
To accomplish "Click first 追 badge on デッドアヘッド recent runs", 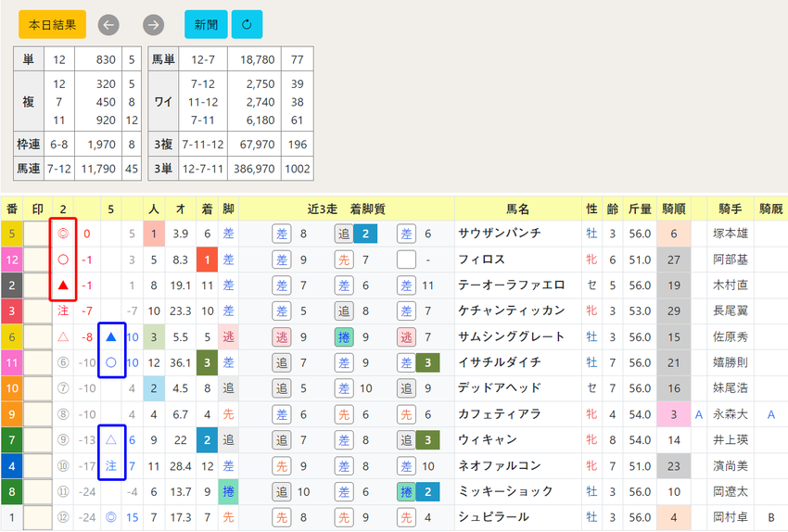I will click(282, 388).
